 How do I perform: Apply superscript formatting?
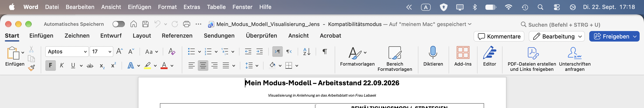pyautogui.click(x=113, y=65)
